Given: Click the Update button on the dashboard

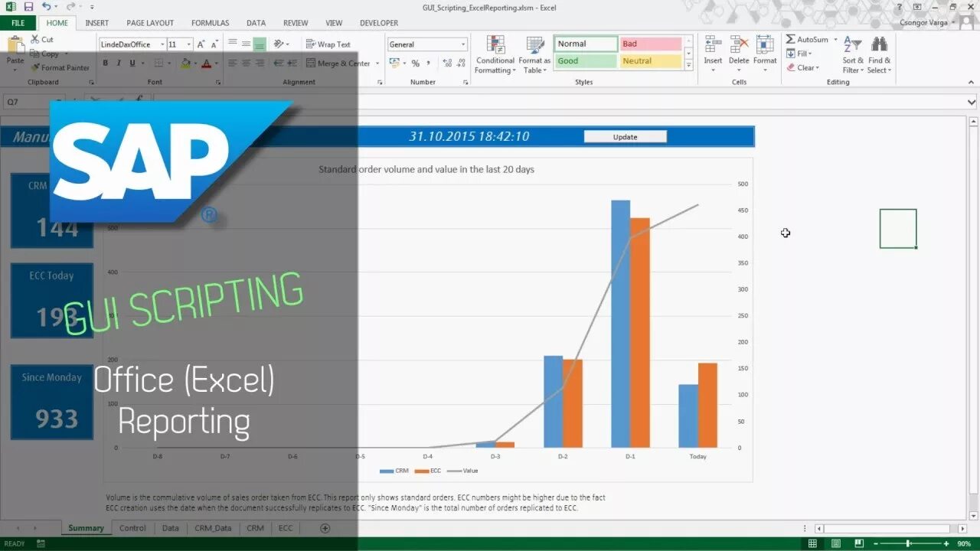Looking at the screenshot, I should (625, 137).
